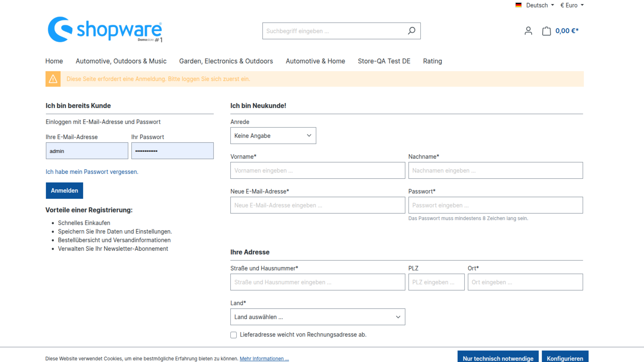Image resolution: width=644 pixels, height=362 pixels.
Task: Expand the Anrede salutation dropdown
Action: [x=273, y=136]
